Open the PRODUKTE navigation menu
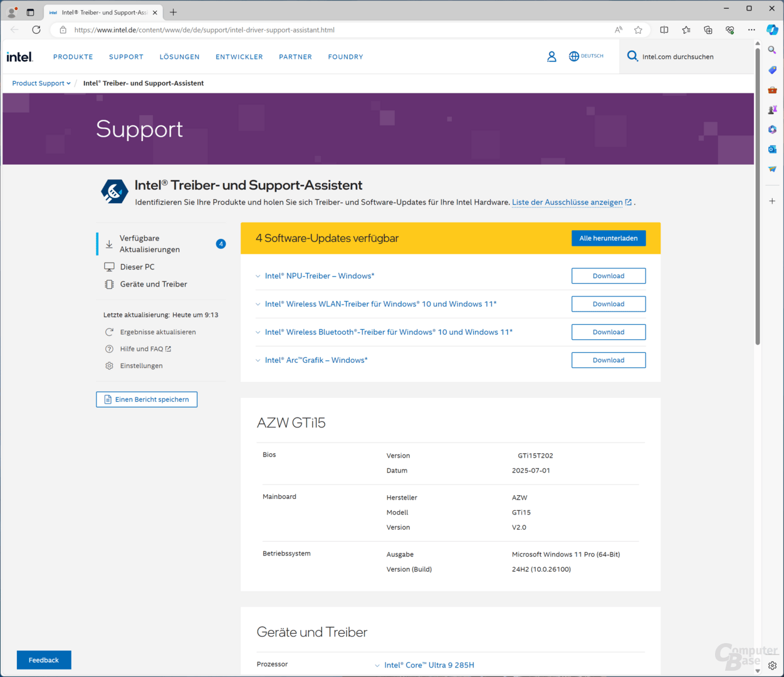Image resolution: width=784 pixels, height=677 pixels. [73, 57]
